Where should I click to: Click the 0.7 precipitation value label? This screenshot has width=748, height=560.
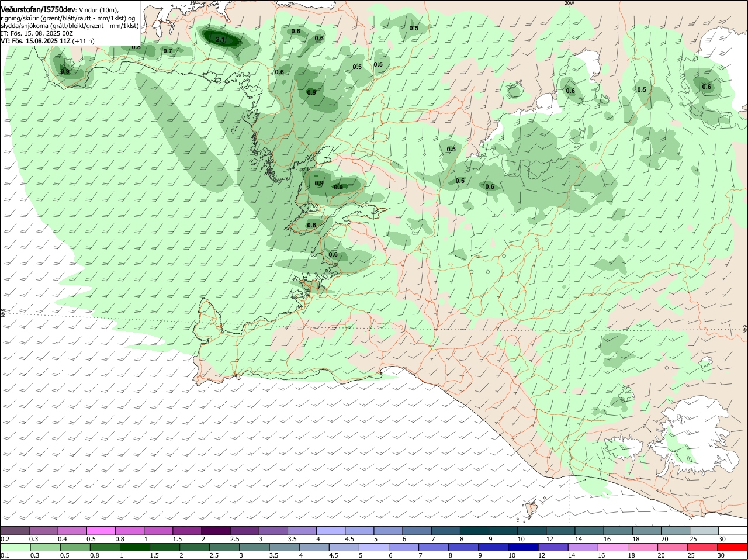168,51
